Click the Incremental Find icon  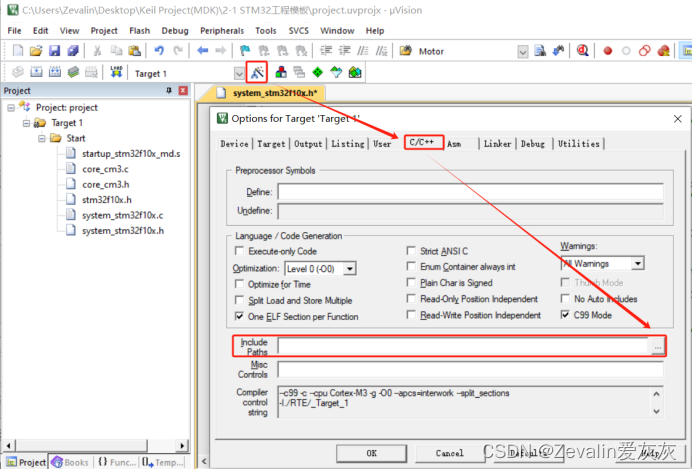pyautogui.click(x=558, y=51)
